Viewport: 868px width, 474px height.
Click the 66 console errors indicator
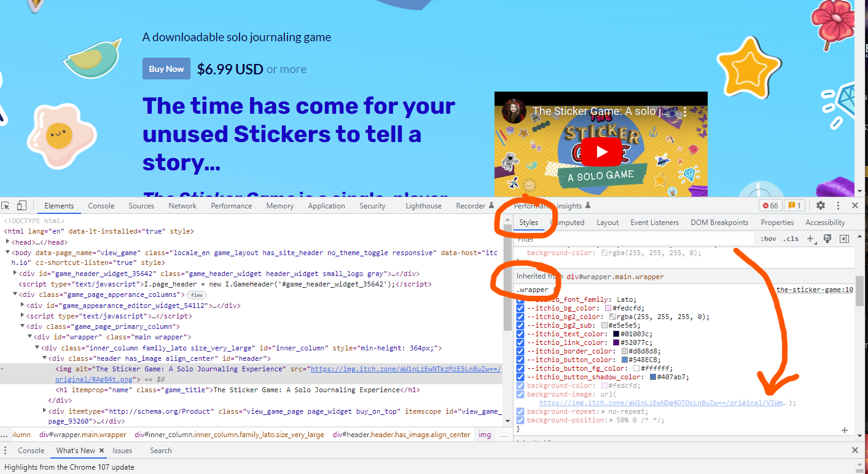click(770, 205)
